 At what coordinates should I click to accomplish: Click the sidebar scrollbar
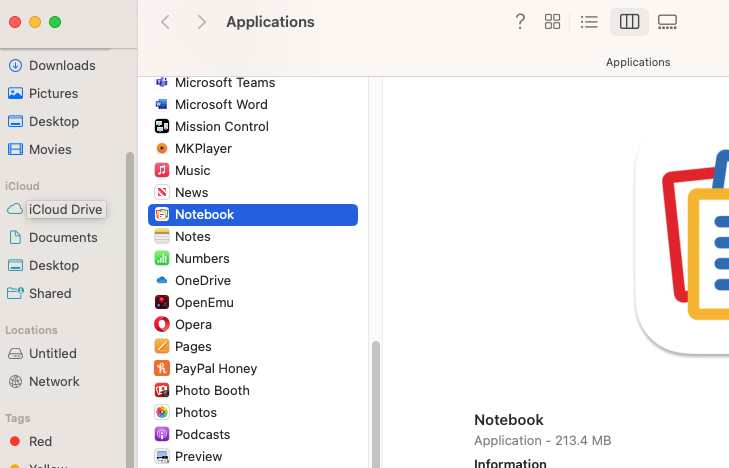(130, 310)
